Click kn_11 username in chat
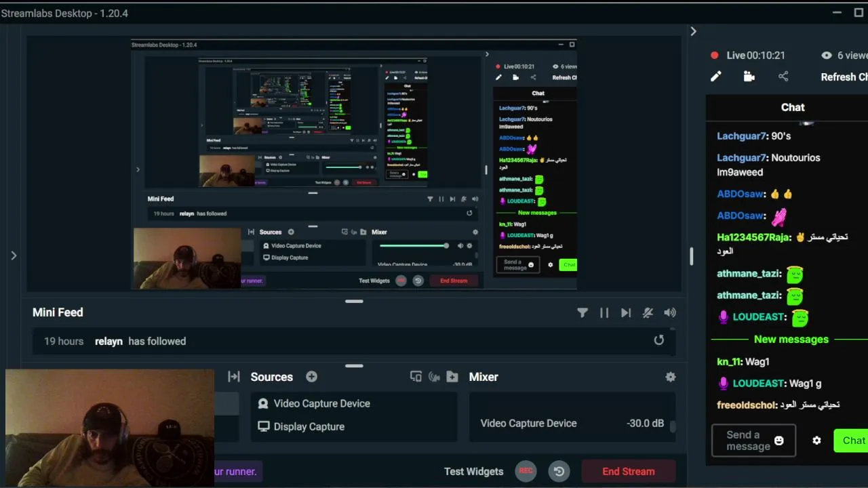 [729, 362]
